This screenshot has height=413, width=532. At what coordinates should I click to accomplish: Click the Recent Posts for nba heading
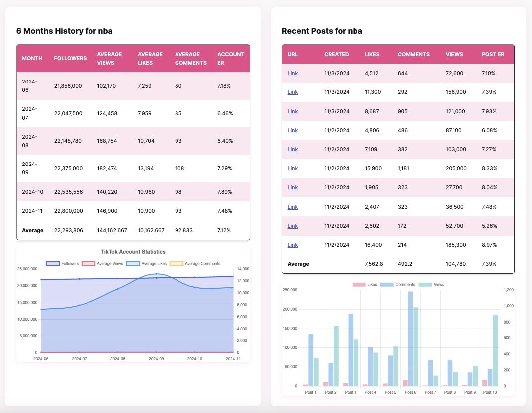coord(322,31)
